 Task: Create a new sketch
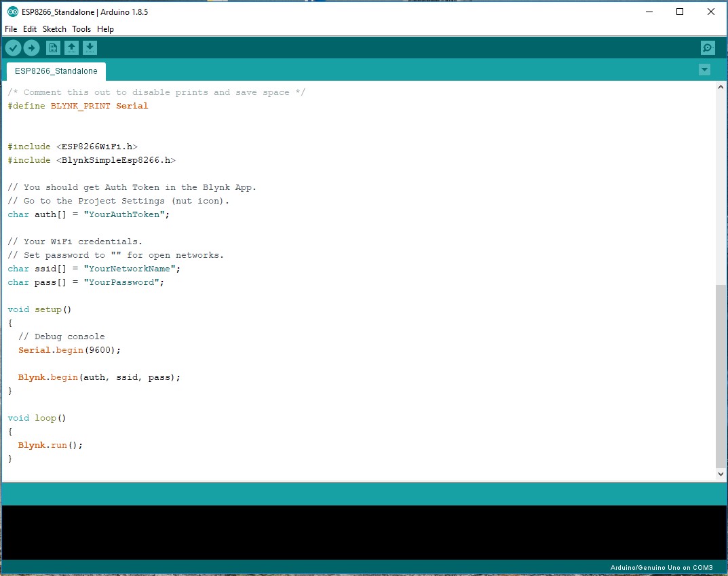52,47
